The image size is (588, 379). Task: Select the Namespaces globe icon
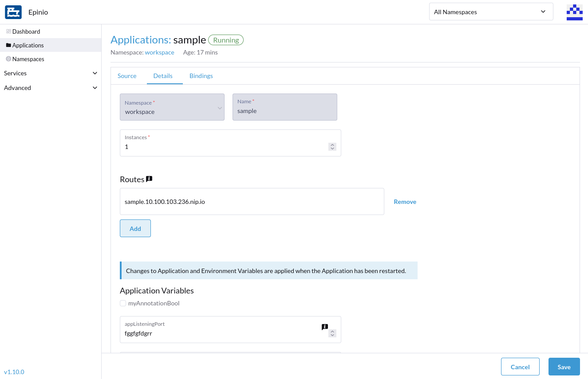(8, 59)
